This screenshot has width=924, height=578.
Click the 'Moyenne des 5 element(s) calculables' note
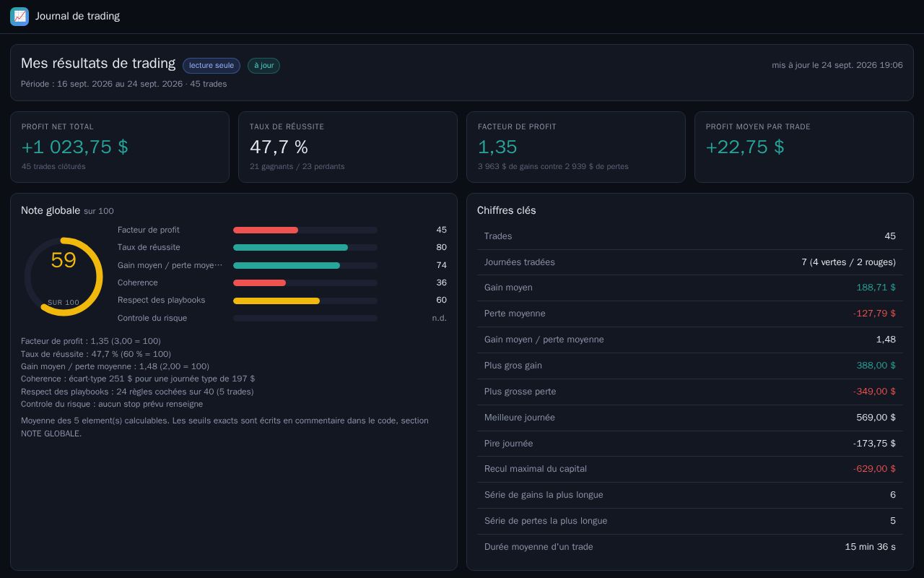coord(225,427)
